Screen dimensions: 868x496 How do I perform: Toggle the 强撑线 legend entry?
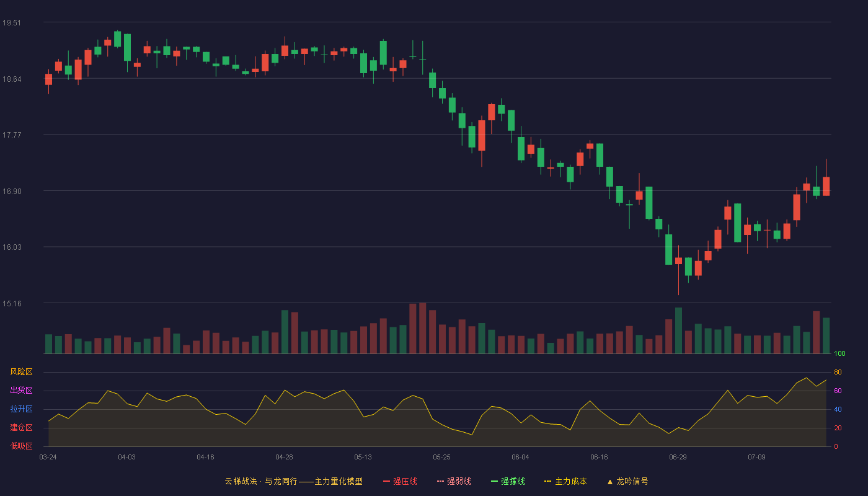pos(508,481)
